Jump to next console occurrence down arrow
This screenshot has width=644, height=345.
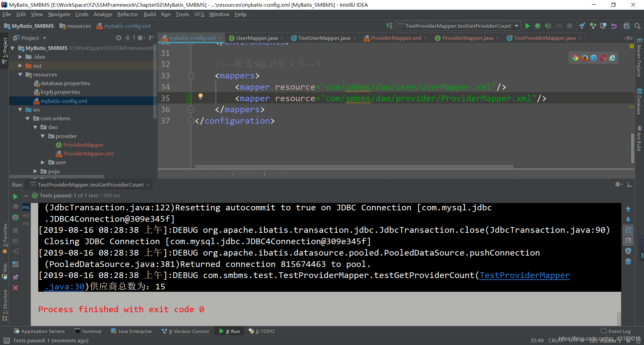coord(628,219)
